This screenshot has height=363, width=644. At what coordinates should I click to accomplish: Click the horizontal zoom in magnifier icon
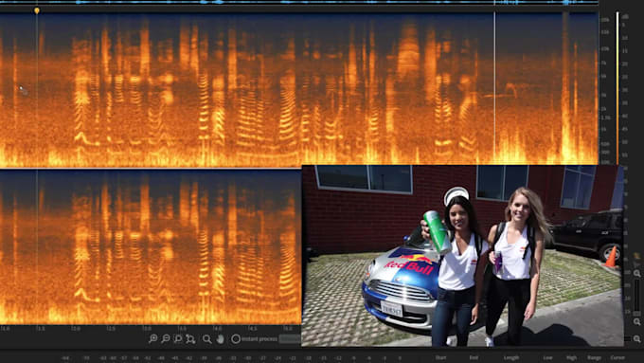[152, 338]
